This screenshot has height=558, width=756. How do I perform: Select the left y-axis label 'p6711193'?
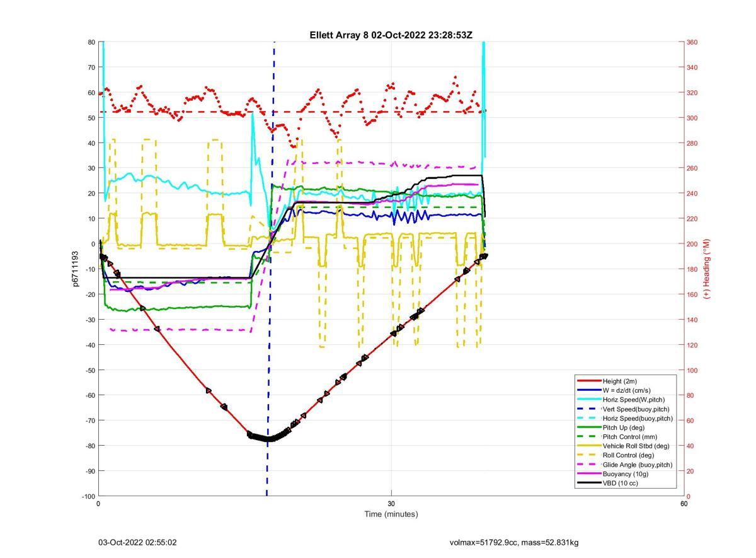pyautogui.click(x=75, y=269)
